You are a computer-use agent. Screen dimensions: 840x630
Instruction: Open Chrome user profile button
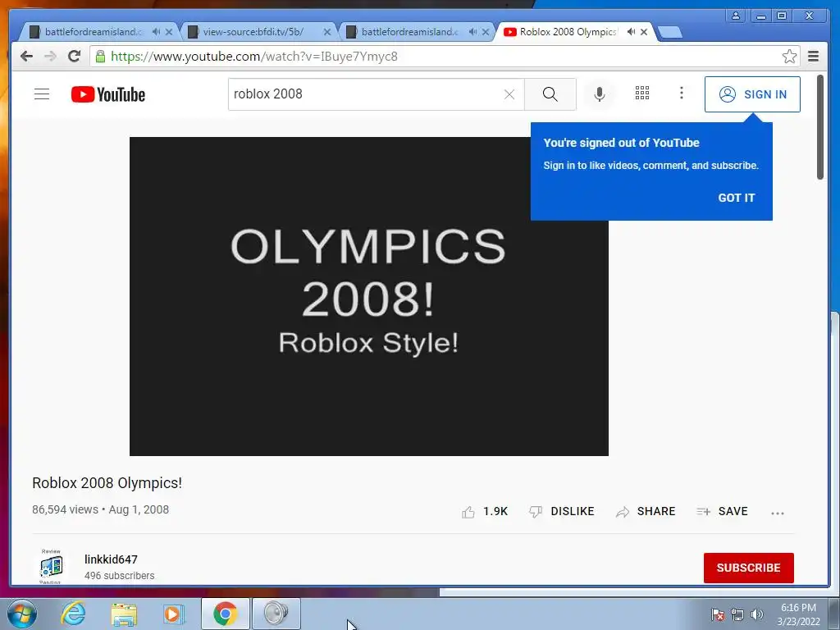736,16
